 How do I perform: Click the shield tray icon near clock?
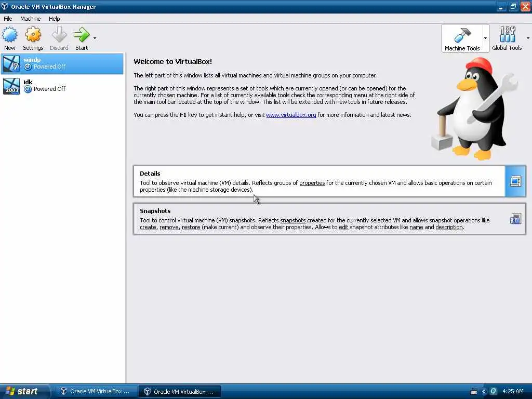494,391
